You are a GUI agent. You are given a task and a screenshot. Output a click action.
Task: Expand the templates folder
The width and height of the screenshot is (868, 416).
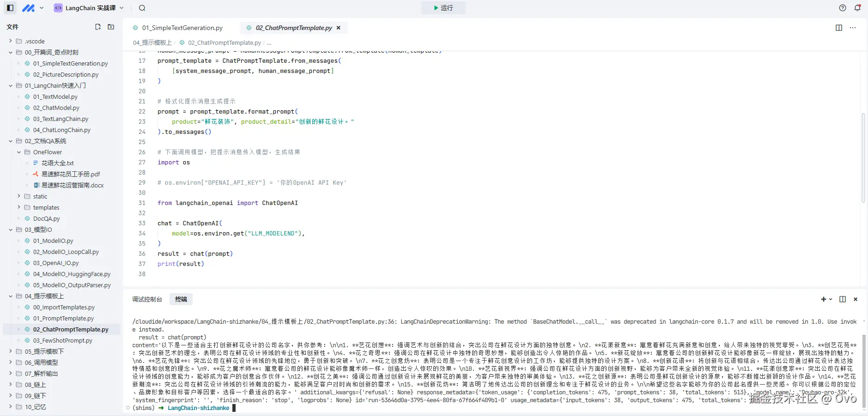click(x=19, y=207)
